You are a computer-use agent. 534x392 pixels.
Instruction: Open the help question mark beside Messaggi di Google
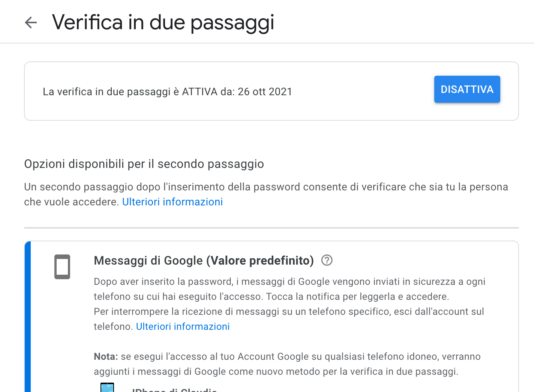pos(327,260)
